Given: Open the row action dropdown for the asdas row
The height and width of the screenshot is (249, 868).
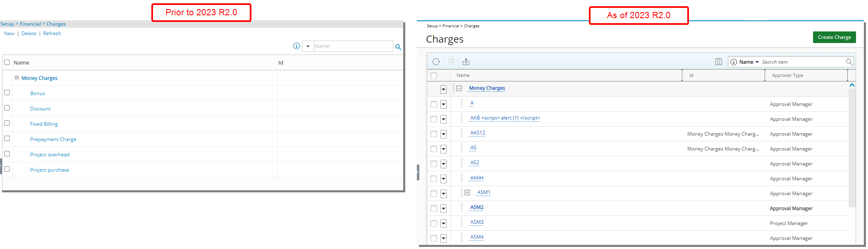Looking at the screenshot, I should [x=443, y=179].
